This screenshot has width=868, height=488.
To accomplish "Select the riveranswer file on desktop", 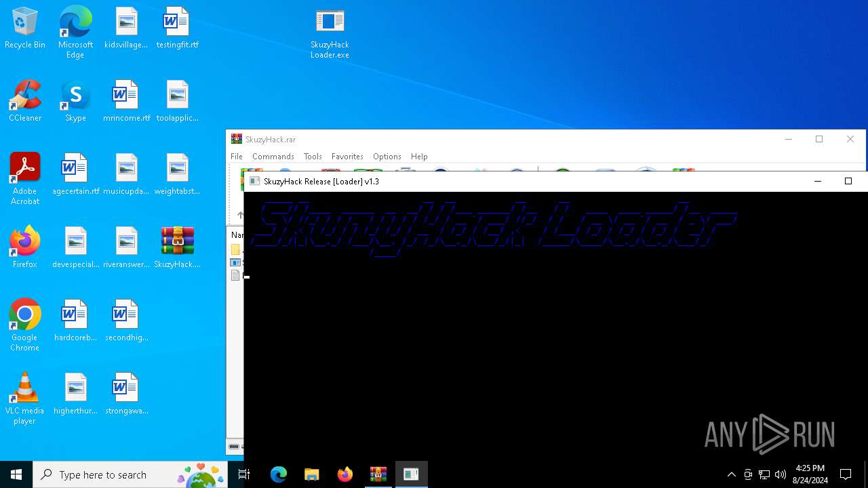I will pos(126,248).
